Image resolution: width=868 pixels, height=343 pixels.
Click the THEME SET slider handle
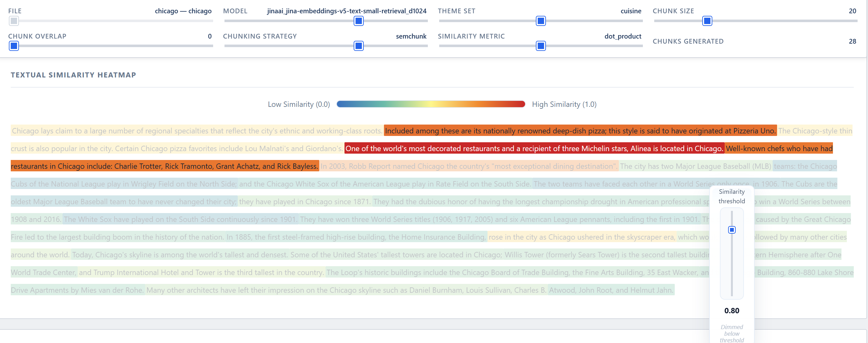pos(541,21)
